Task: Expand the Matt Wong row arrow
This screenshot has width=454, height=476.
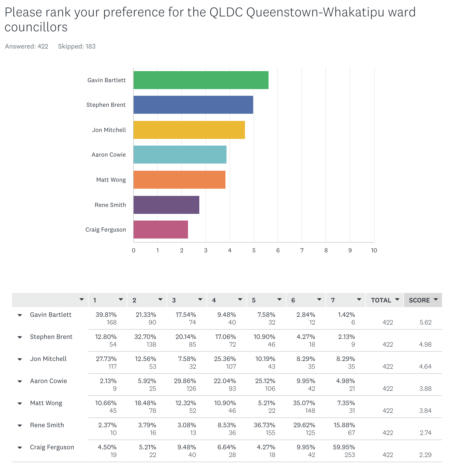Action: (x=20, y=404)
